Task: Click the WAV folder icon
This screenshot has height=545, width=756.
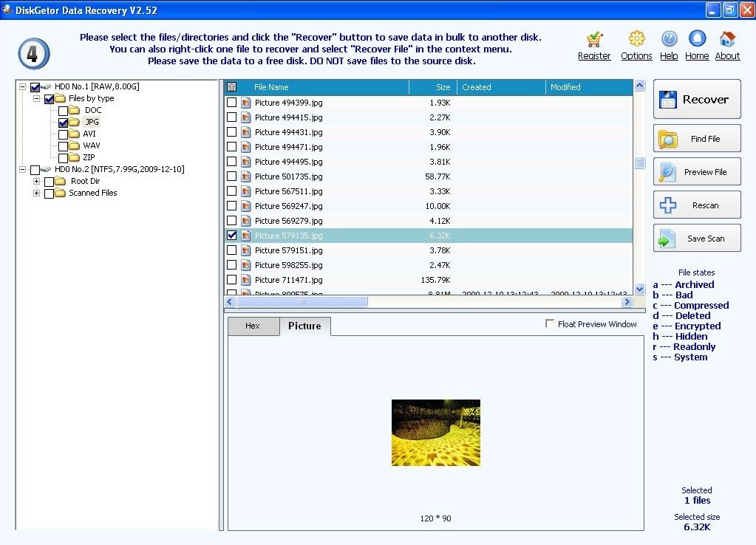Action: point(74,145)
